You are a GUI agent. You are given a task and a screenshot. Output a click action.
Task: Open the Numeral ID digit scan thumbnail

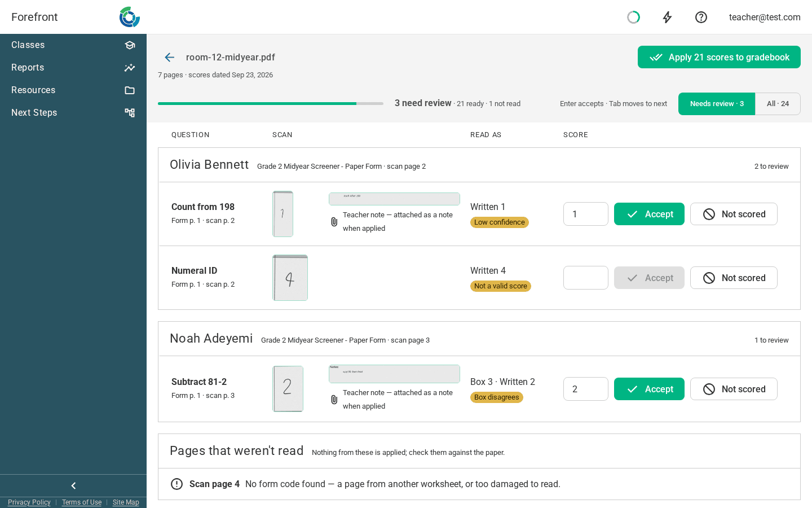coord(290,278)
